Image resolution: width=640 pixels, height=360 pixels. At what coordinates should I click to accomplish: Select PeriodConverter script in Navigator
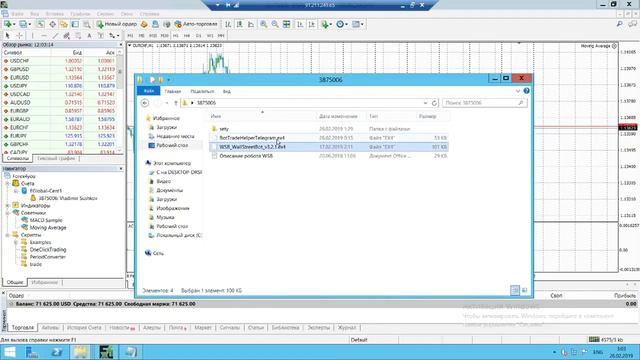pos(44,257)
